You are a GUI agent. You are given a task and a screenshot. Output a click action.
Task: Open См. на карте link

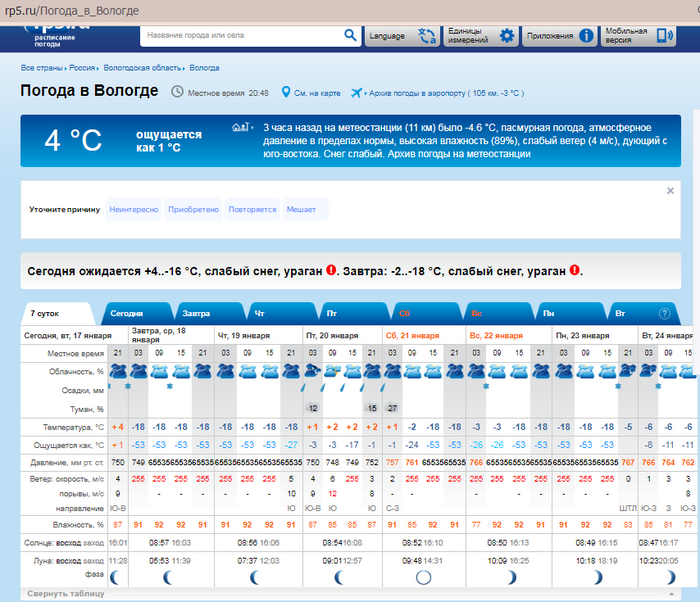pos(317,93)
